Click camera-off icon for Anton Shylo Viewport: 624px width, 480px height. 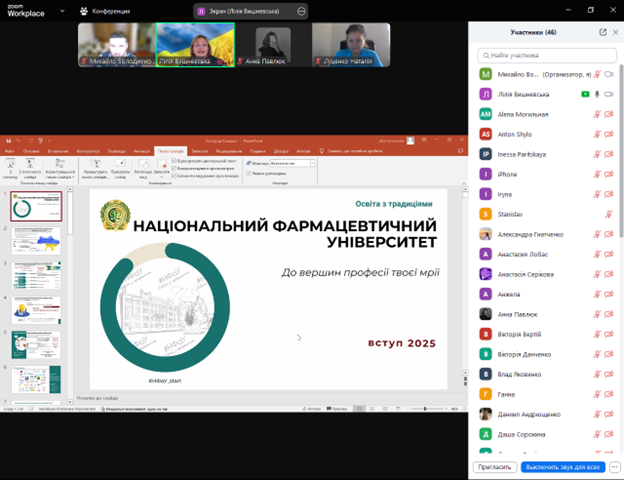click(x=608, y=134)
